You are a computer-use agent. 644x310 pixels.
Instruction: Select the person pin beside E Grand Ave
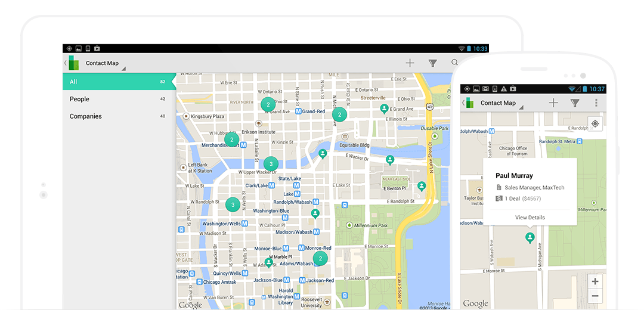click(384, 109)
